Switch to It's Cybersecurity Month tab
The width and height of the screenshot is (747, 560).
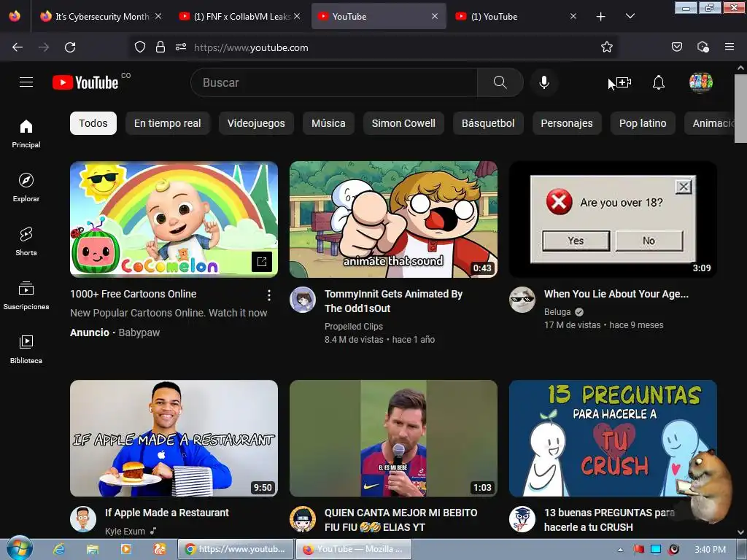click(102, 17)
